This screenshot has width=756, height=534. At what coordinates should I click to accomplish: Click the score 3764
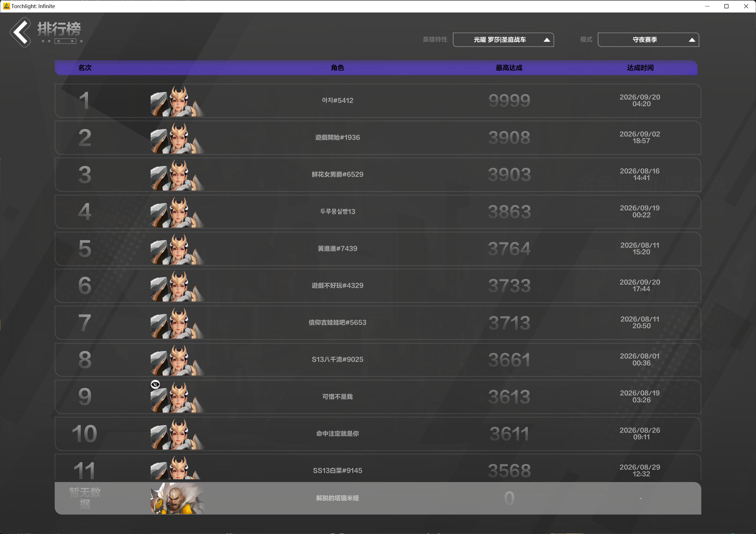click(509, 249)
